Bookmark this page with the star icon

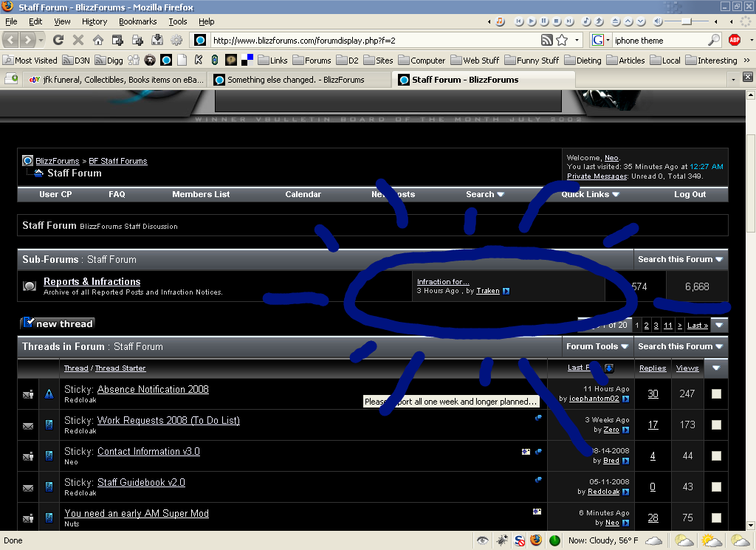click(562, 40)
